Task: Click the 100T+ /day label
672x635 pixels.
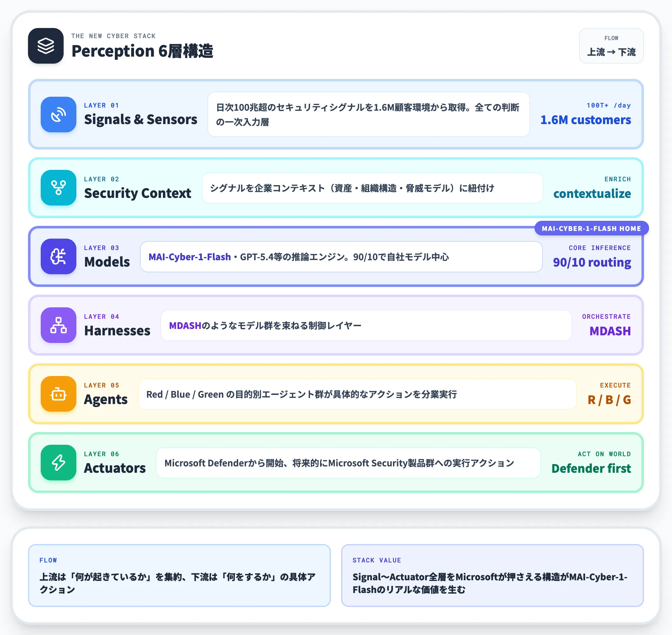Action: click(609, 105)
